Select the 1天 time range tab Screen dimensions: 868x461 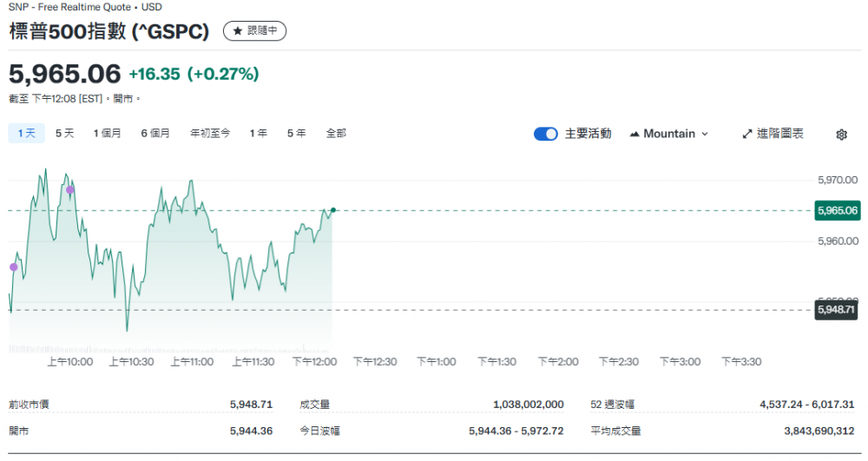pos(26,133)
